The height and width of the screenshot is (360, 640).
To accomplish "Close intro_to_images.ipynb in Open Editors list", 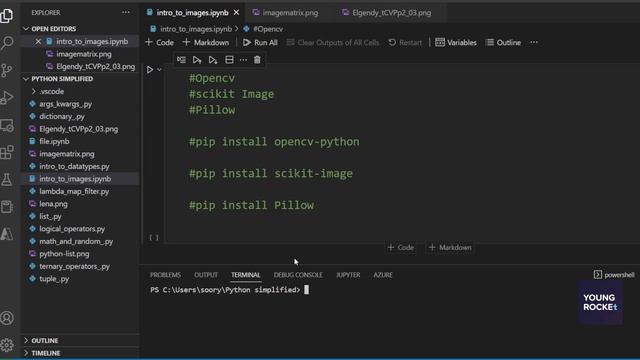I will point(38,41).
